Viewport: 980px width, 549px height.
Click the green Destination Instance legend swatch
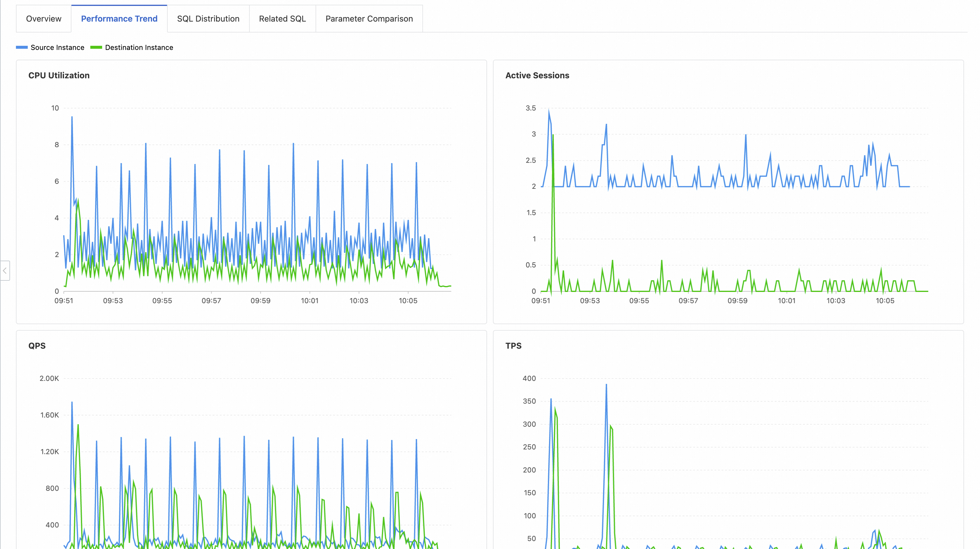pyautogui.click(x=96, y=48)
